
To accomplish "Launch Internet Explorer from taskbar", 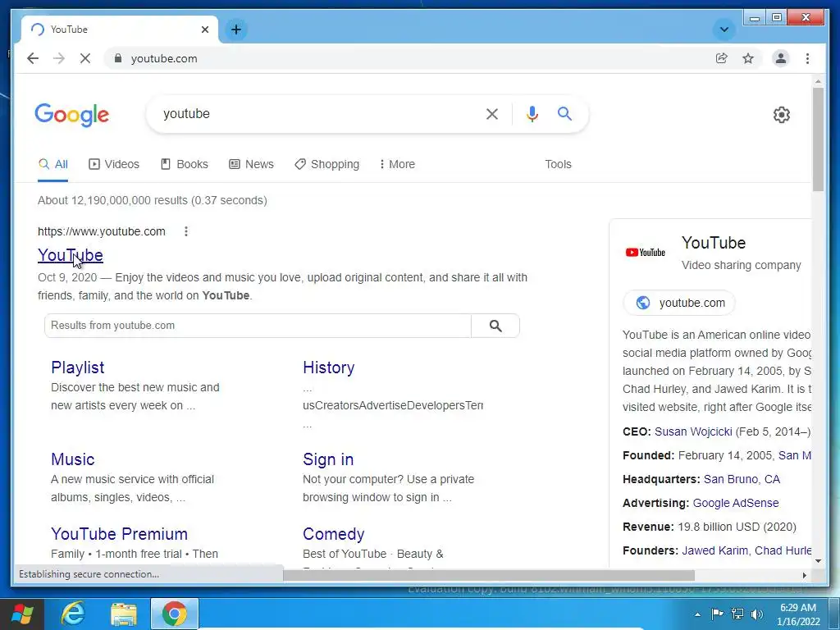I will click(x=74, y=614).
